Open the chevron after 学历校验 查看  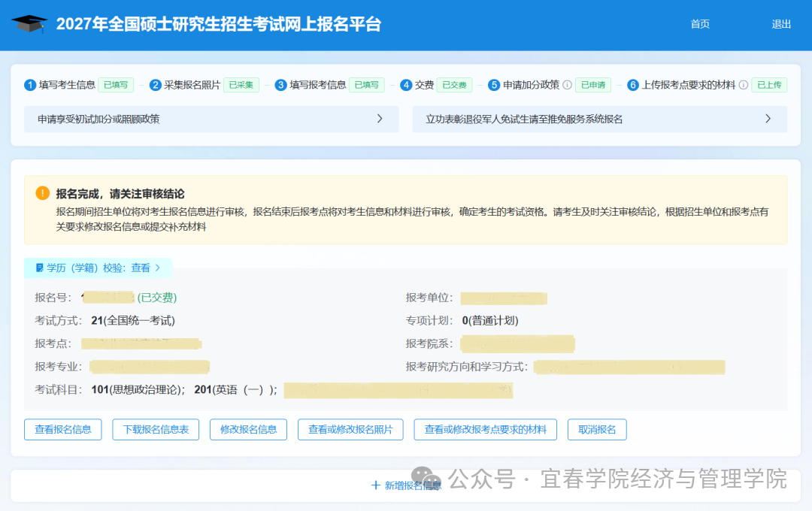[x=158, y=268]
